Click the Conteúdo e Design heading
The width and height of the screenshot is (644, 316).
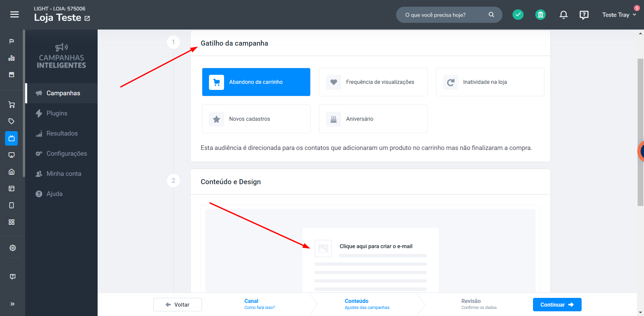click(230, 182)
